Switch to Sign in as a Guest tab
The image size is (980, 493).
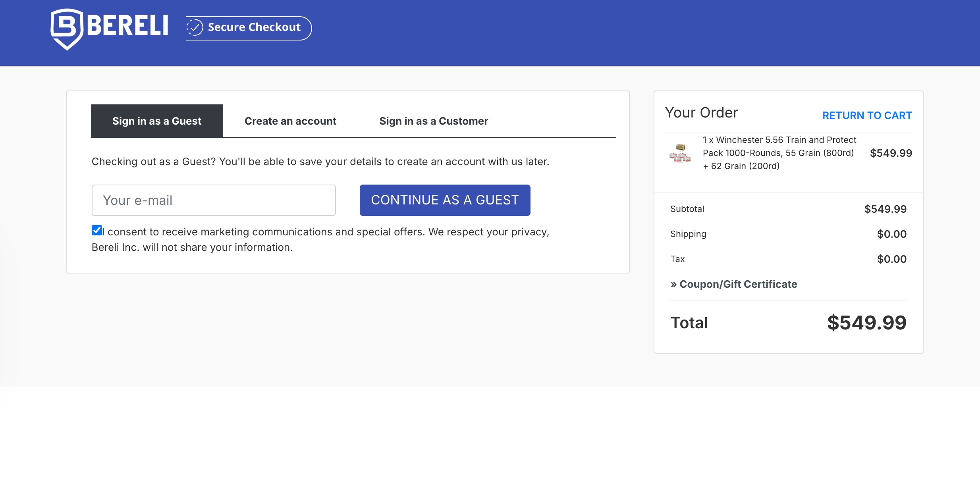(157, 121)
